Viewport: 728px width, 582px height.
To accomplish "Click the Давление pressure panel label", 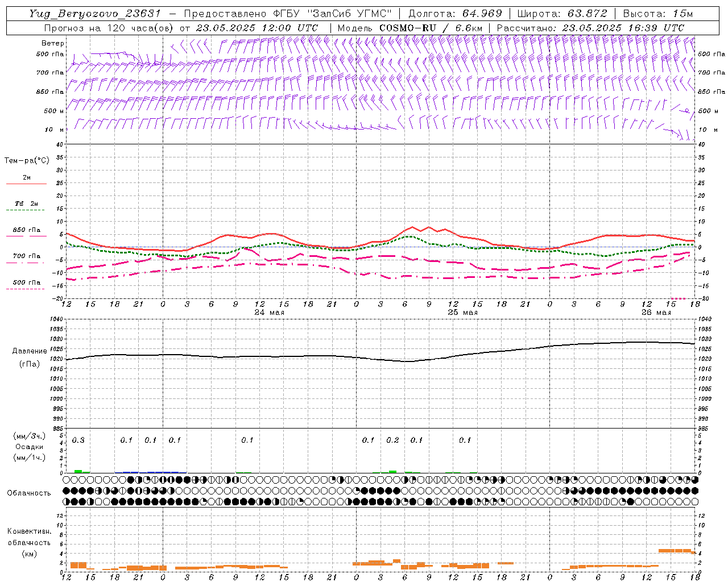I will 29,351.
